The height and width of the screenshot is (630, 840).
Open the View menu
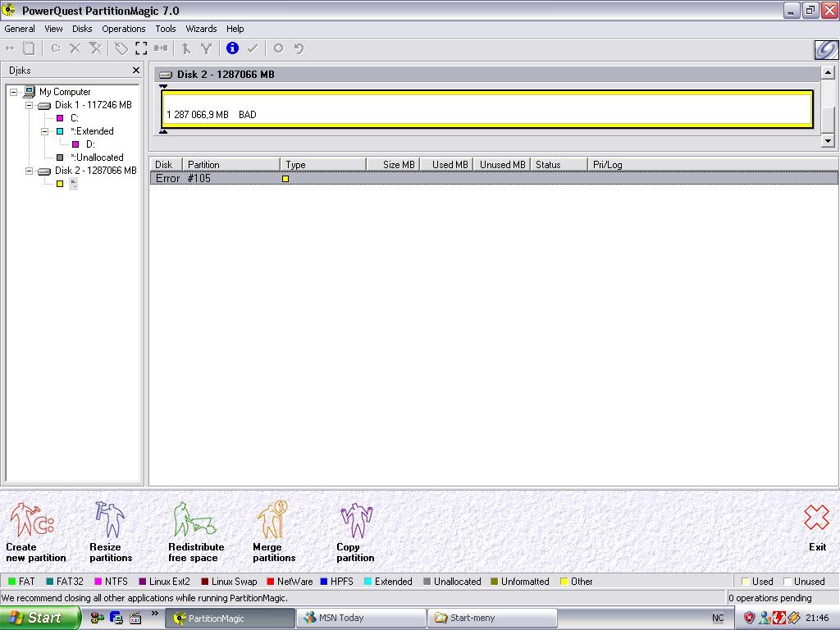click(53, 29)
